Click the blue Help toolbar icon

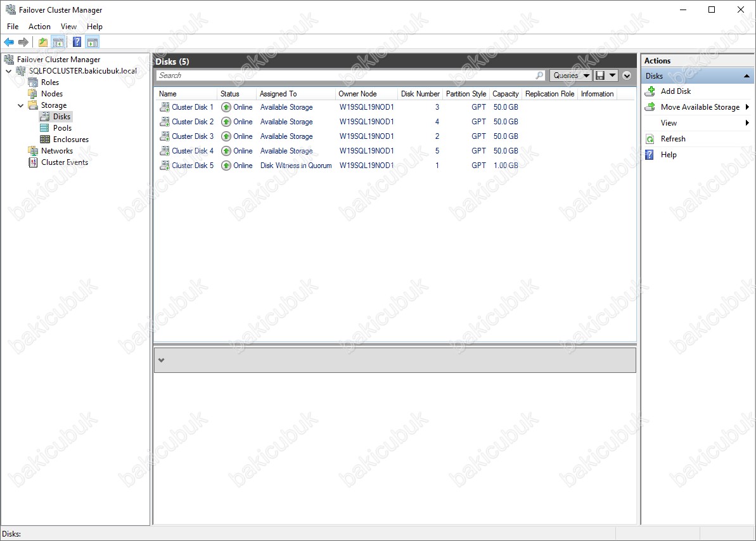77,42
